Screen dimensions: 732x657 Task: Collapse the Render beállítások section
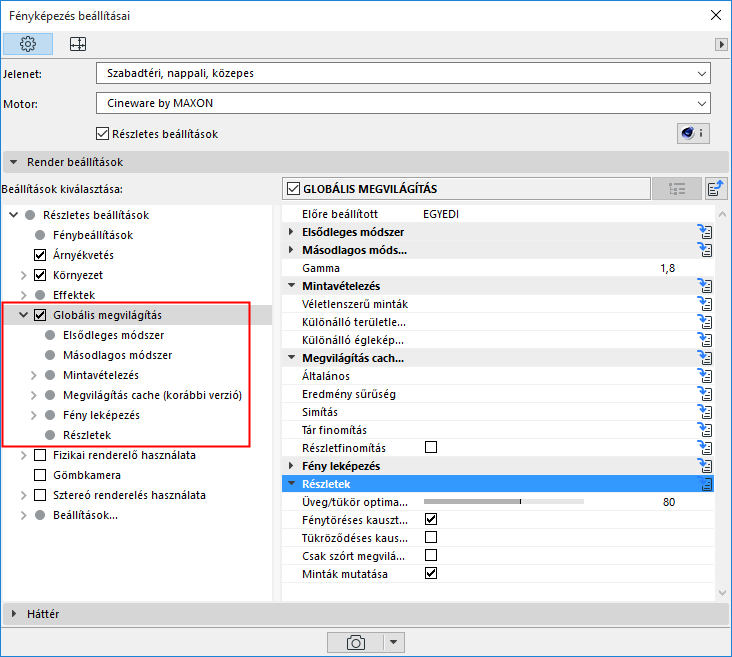[x=14, y=162]
